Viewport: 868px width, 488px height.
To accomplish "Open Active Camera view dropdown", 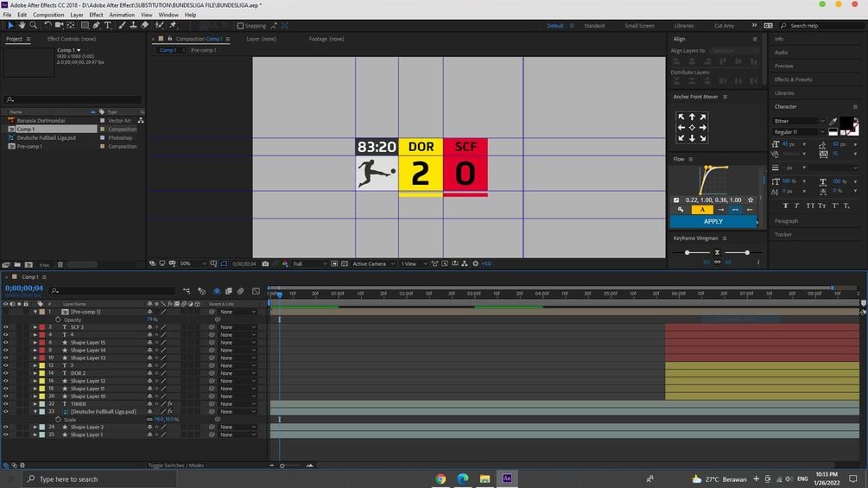I will (x=374, y=264).
